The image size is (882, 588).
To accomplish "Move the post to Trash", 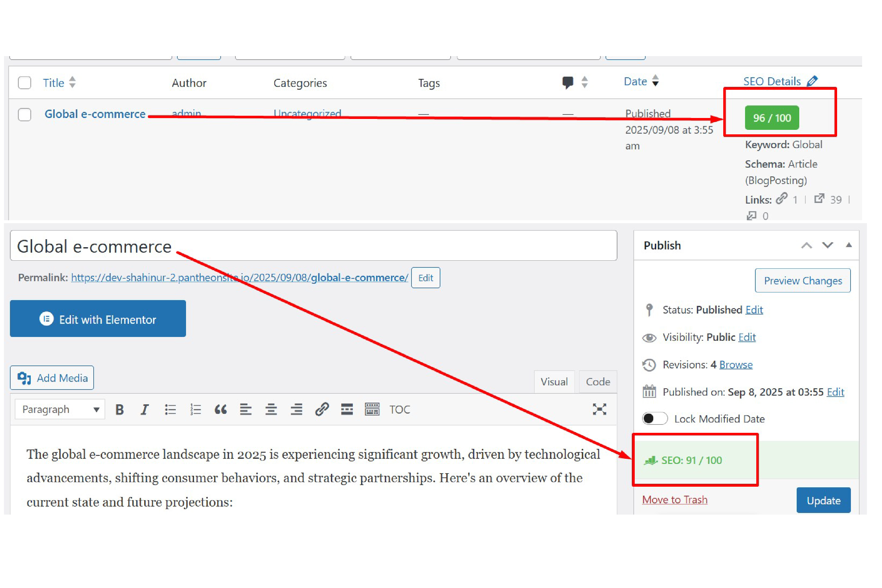I will [674, 499].
